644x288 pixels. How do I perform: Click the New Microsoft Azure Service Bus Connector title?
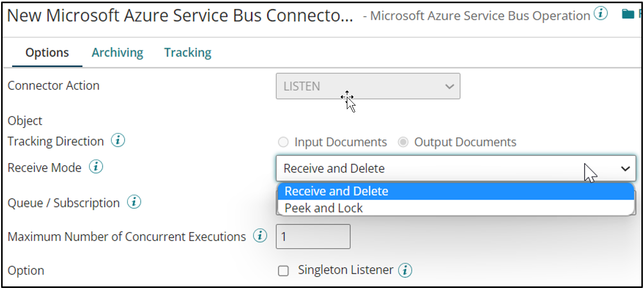tap(180, 16)
